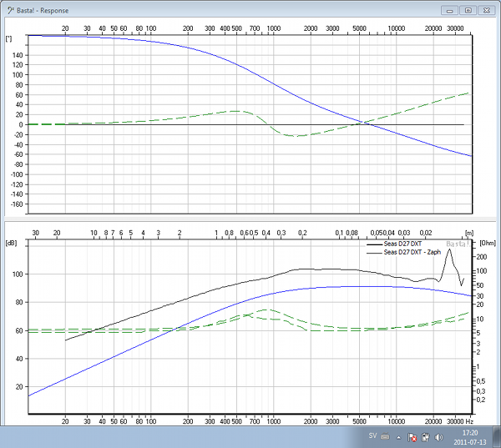Minimize the Basta! Response window

coord(452,10)
